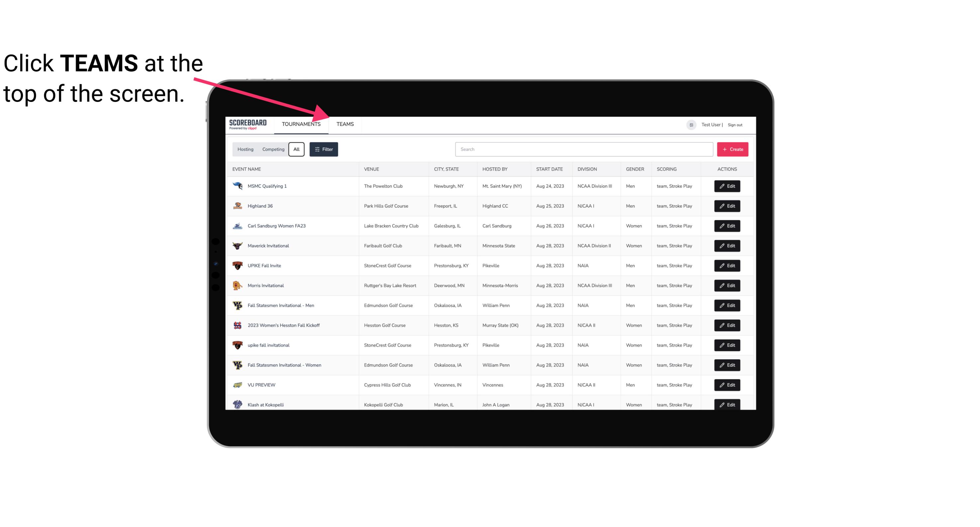Click the Edit icon for MSMC Qualifying 1
Image resolution: width=980 pixels, height=527 pixels.
click(x=728, y=186)
